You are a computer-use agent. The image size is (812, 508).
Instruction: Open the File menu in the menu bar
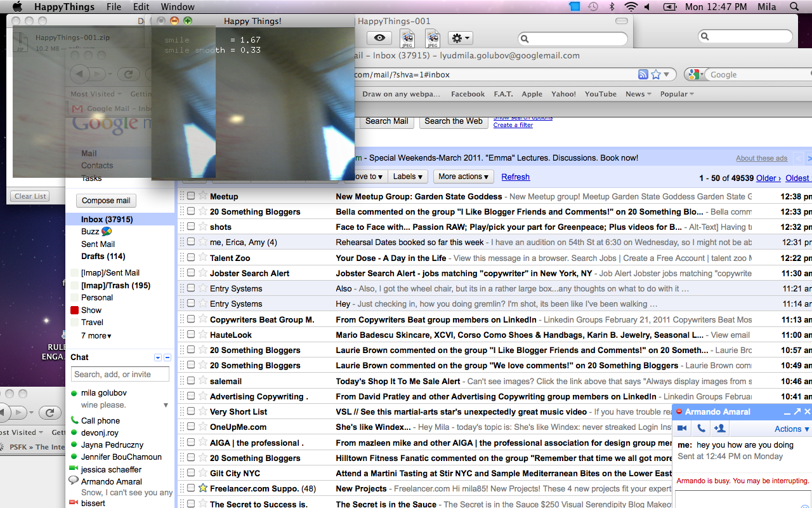114,7
